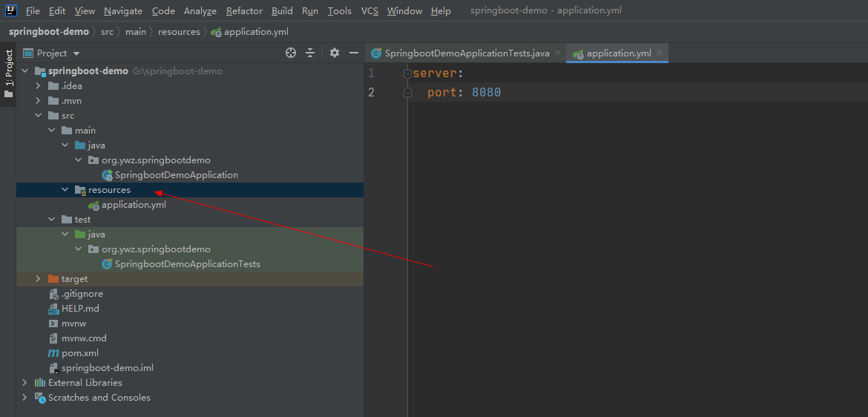
Task: Click the .gitignore file icon
Action: (53, 294)
